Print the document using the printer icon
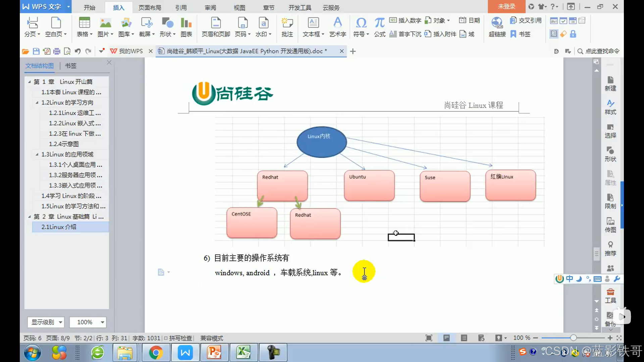This screenshot has height=362, width=644. click(57, 51)
